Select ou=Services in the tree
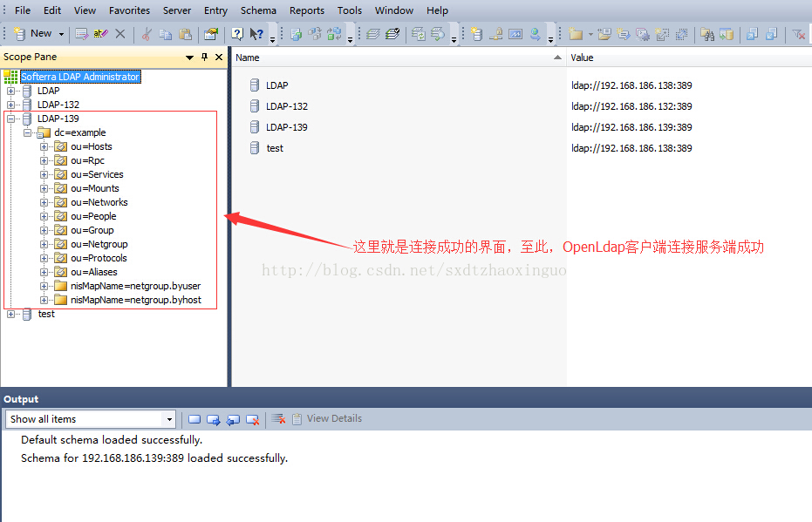This screenshot has width=812, height=522. [97, 174]
